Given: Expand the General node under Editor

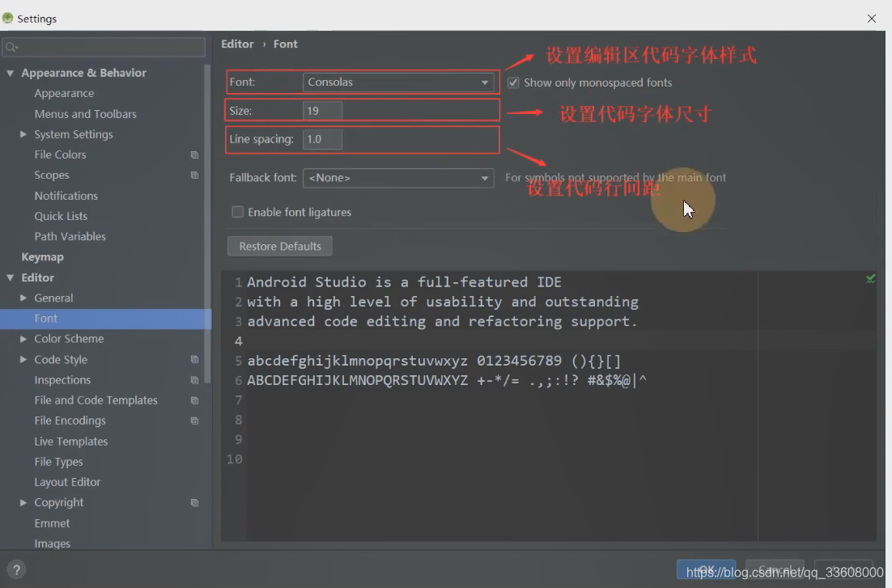Looking at the screenshot, I should point(23,298).
